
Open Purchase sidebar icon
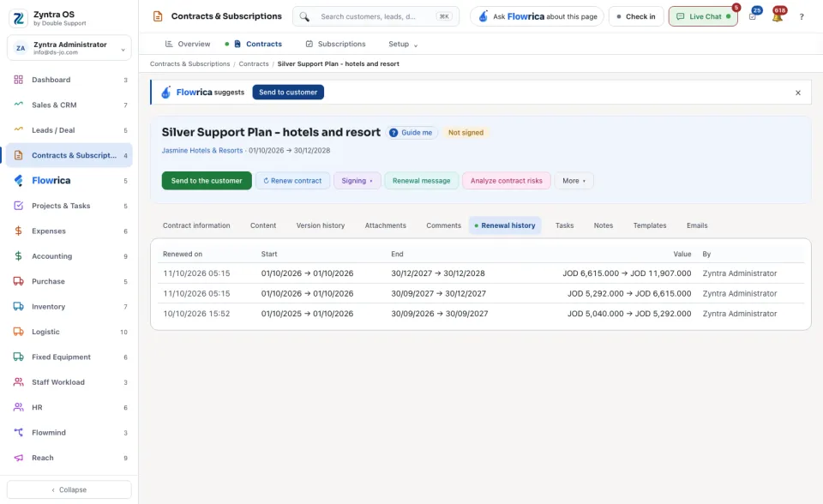18,281
